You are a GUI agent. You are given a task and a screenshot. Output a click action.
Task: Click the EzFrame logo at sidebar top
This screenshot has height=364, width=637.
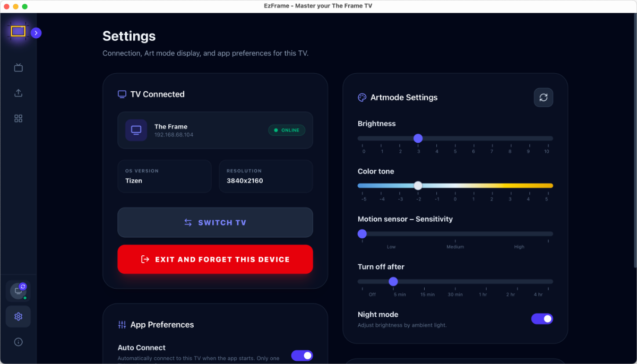click(18, 32)
